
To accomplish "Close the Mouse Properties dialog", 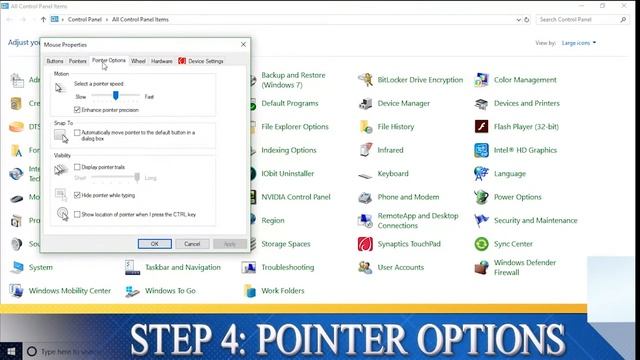I will coord(243,44).
